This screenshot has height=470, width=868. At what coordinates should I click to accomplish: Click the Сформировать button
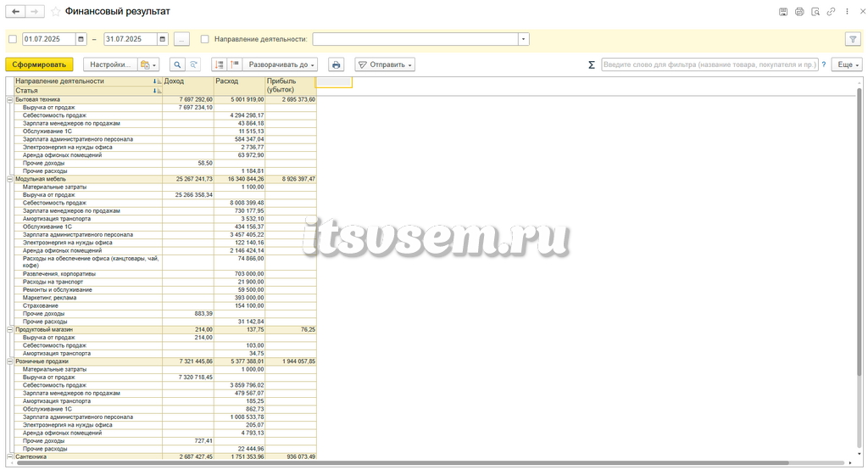[x=39, y=64]
